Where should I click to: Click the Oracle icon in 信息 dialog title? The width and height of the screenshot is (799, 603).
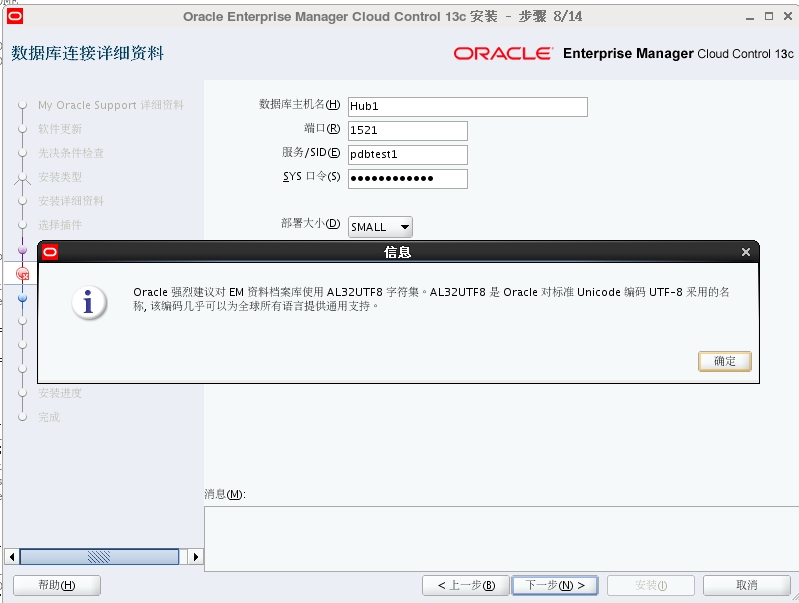pyautogui.click(x=50, y=252)
